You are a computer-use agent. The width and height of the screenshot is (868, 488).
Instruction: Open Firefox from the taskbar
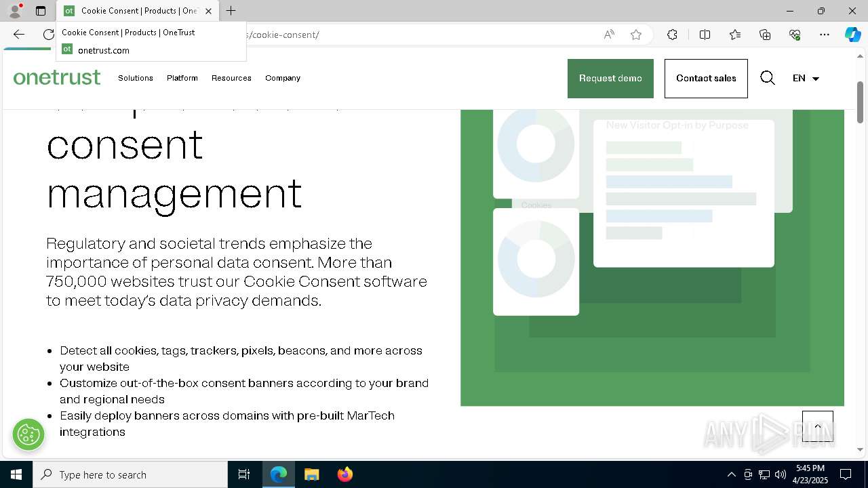pyautogui.click(x=344, y=474)
